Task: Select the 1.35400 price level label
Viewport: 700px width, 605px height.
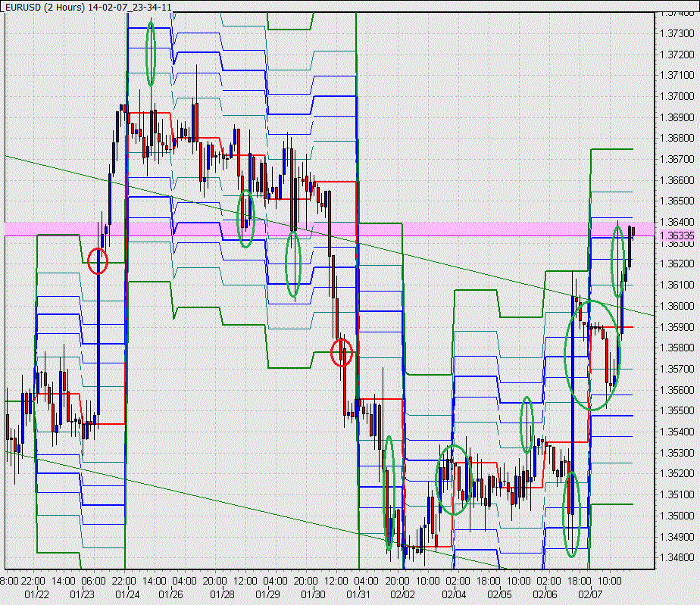Action: point(677,432)
